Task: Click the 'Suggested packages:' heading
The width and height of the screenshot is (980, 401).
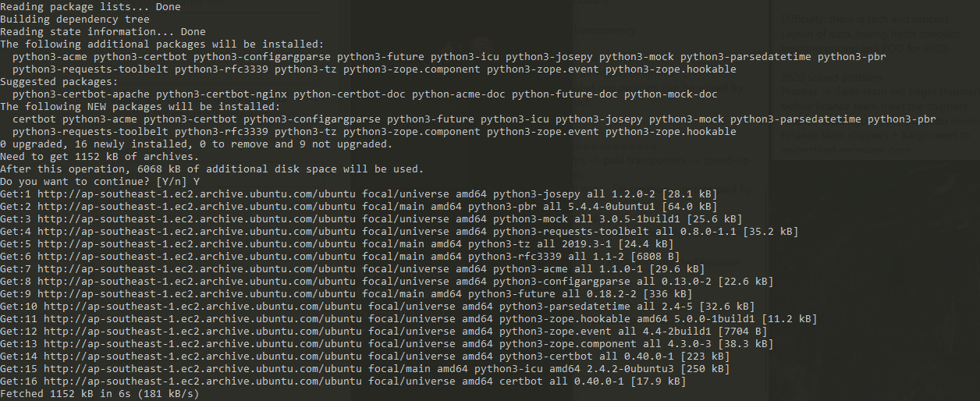Action: click(59, 82)
